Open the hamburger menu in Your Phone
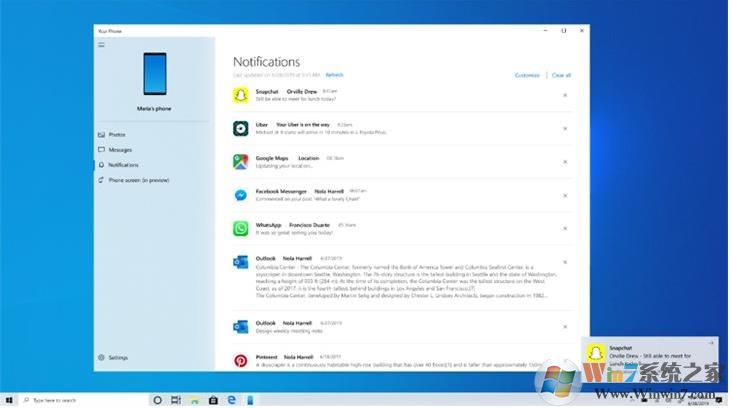This screenshot has height=408, width=732. pos(101,45)
